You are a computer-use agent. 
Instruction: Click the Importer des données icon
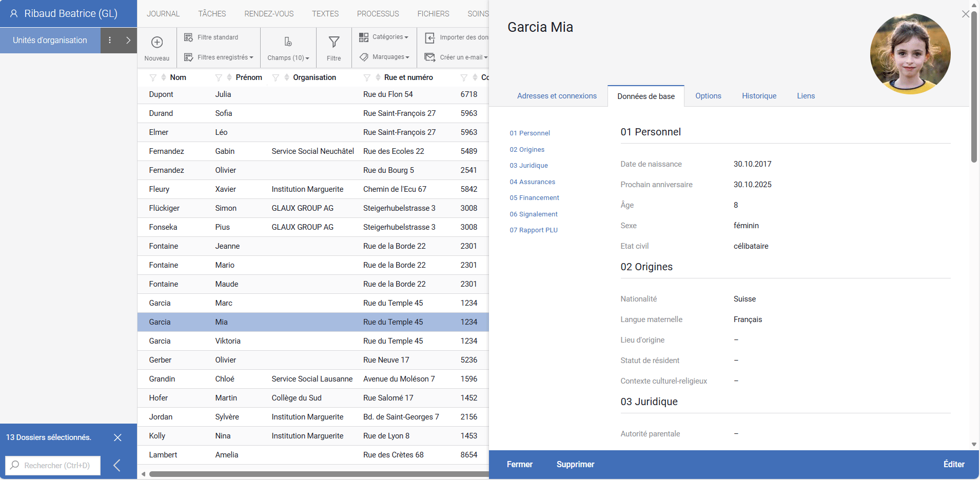pos(430,37)
